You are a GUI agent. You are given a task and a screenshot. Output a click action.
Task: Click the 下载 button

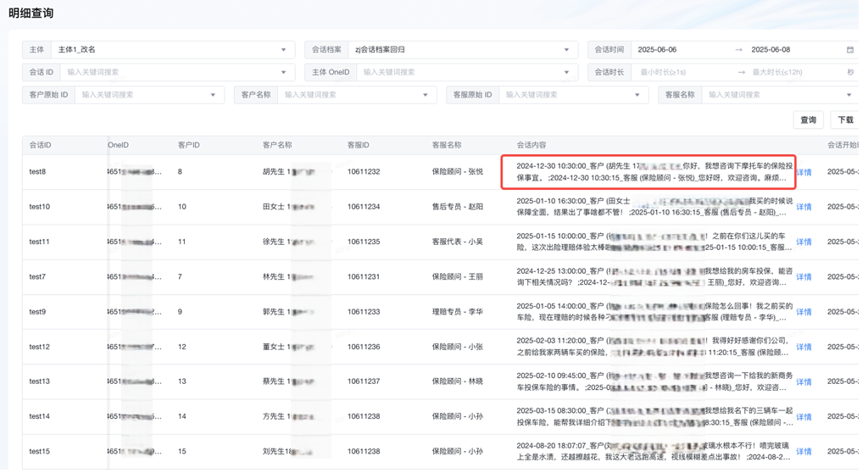click(x=845, y=120)
